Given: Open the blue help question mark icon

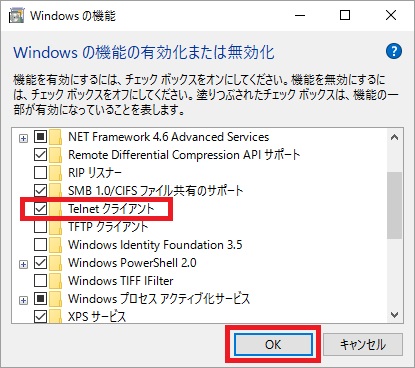Looking at the screenshot, I should click(394, 51).
